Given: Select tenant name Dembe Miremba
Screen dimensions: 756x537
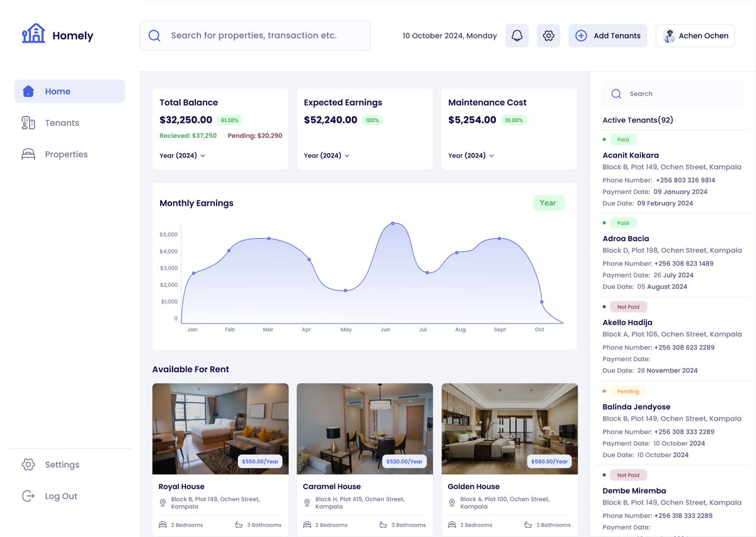Looking at the screenshot, I should pyautogui.click(x=634, y=490).
